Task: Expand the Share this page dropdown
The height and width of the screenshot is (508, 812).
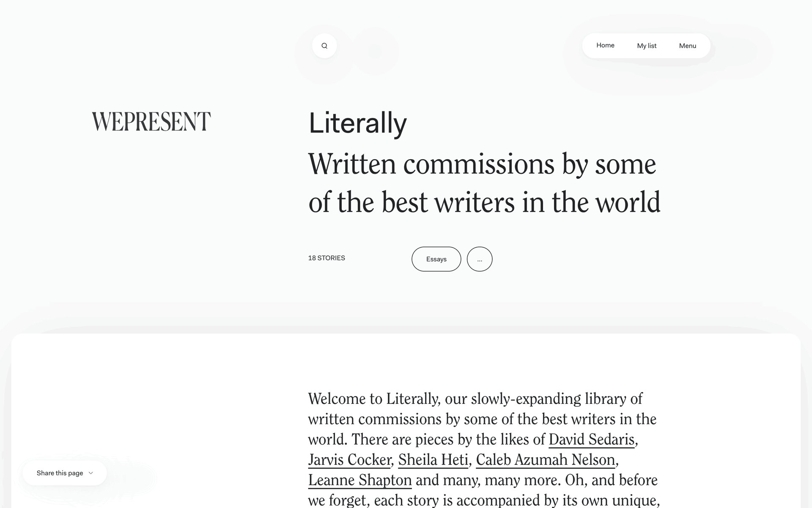Action: (x=65, y=473)
